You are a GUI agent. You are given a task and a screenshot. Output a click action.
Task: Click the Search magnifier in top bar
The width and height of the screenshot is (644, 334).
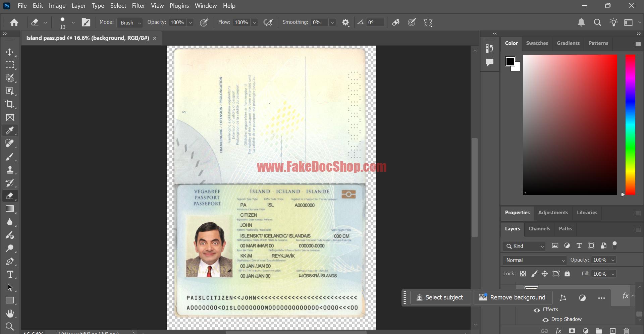597,22
